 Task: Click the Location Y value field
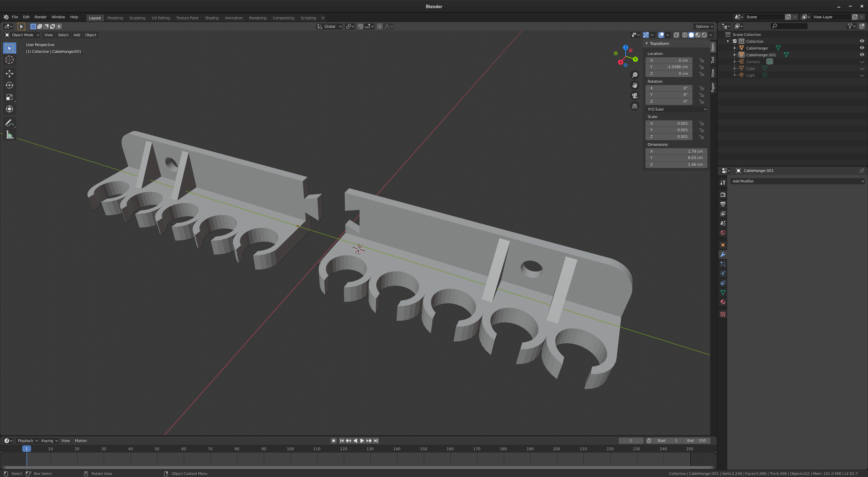[669, 67]
